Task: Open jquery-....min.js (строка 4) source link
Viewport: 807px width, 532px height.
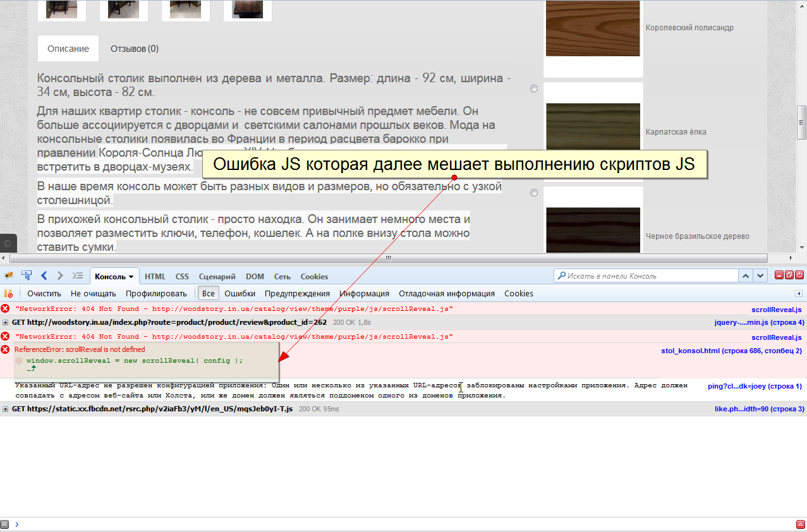Action: coord(760,322)
